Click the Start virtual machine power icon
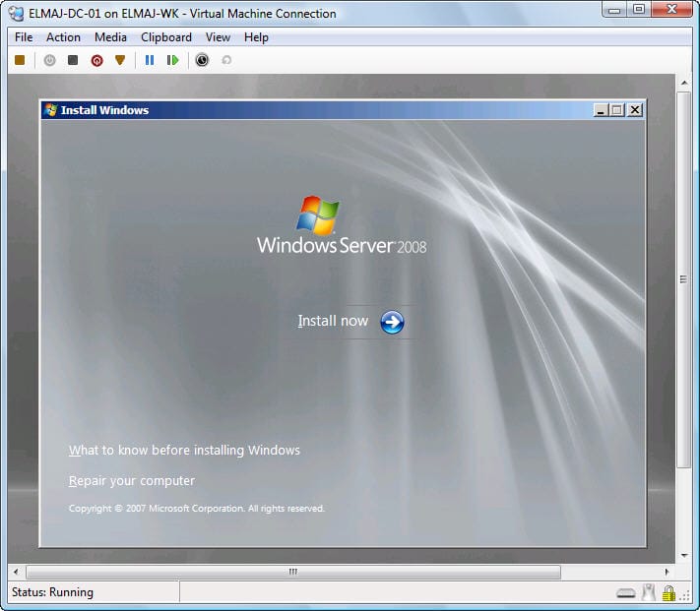This screenshot has width=700, height=611. (x=49, y=60)
